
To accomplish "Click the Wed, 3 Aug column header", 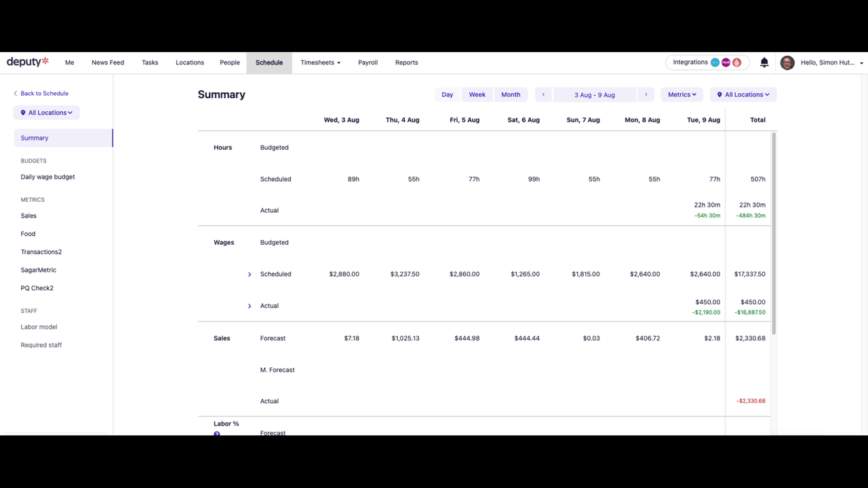I will (342, 120).
